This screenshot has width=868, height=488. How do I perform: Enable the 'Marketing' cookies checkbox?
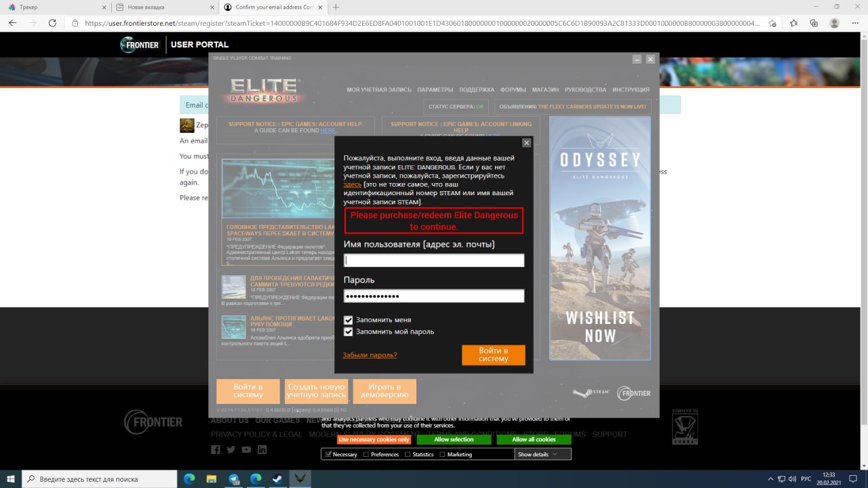(442, 454)
